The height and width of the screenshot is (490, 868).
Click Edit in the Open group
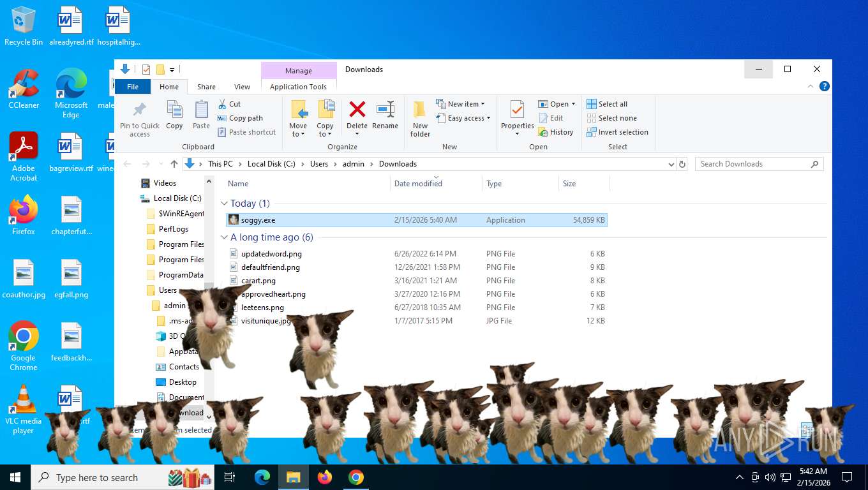pyautogui.click(x=551, y=118)
